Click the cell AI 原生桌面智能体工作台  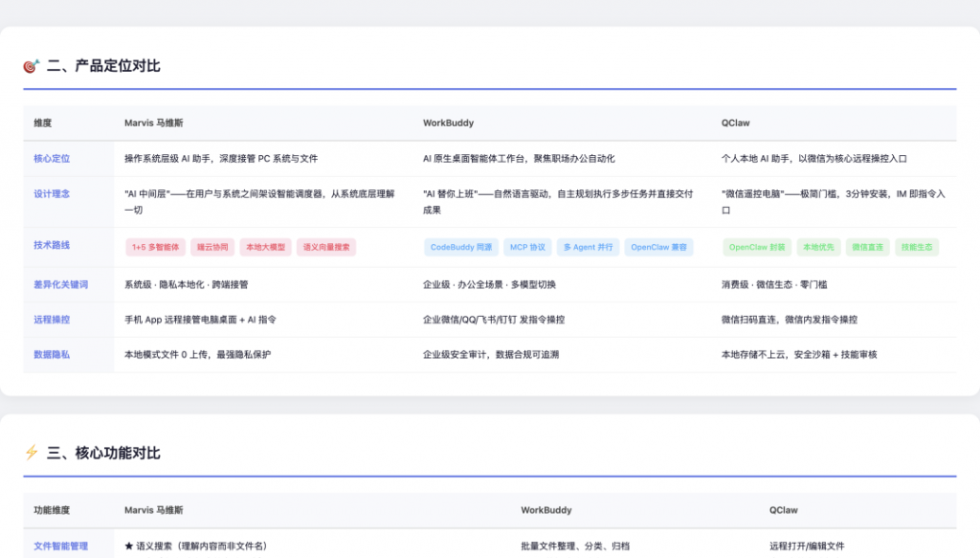click(519, 159)
